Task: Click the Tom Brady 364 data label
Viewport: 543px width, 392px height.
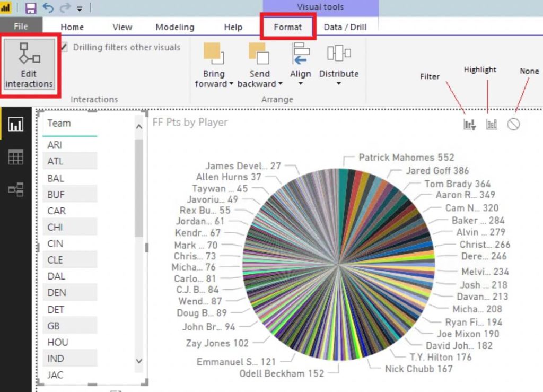Action: coord(458,184)
